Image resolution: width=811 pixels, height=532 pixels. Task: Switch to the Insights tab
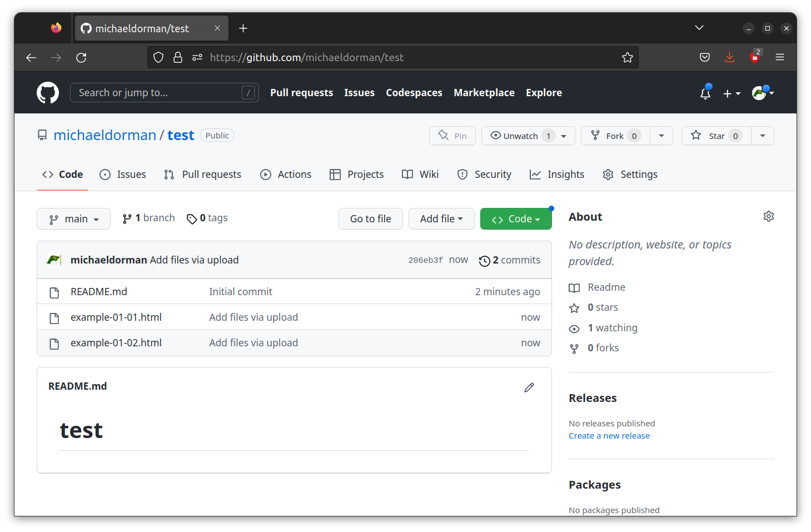[x=556, y=174]
